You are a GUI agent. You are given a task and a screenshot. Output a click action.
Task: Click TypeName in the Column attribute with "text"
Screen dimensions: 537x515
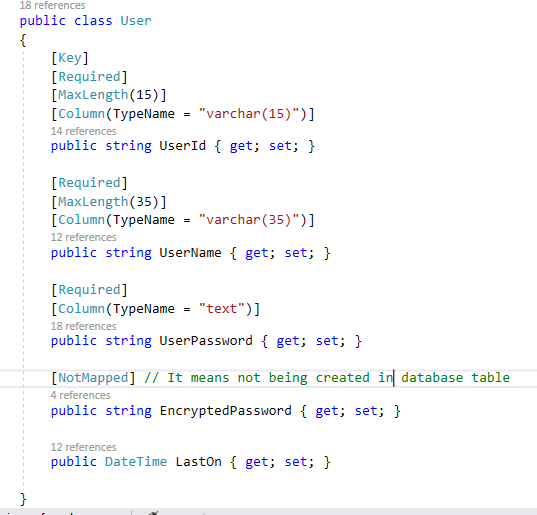point(144,309)
